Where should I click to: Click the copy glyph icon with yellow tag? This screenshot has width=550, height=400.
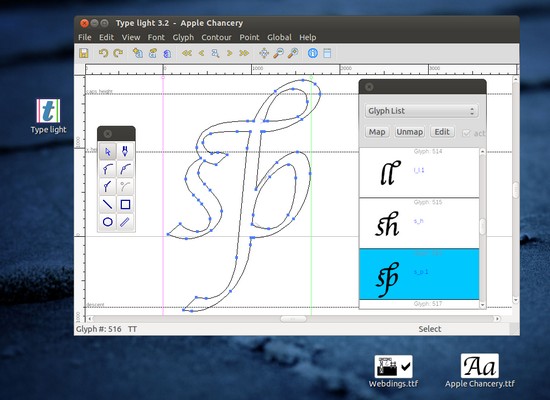click(138, 53)
